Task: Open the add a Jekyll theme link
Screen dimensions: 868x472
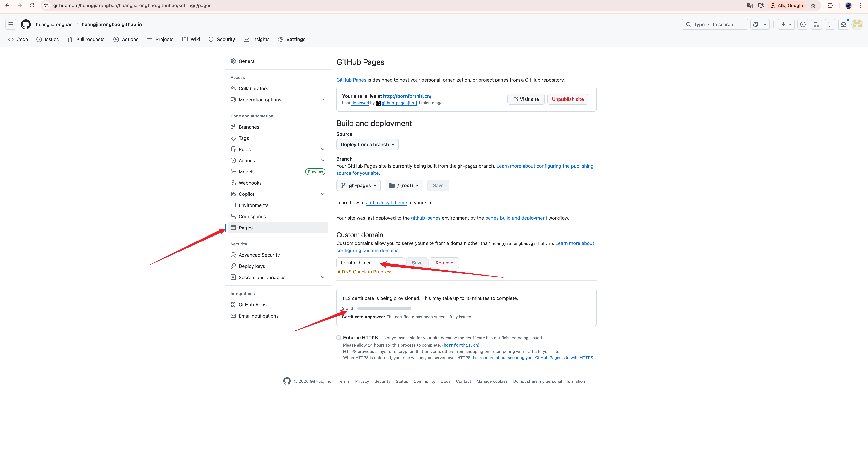Action: click(x=386, y=202)
